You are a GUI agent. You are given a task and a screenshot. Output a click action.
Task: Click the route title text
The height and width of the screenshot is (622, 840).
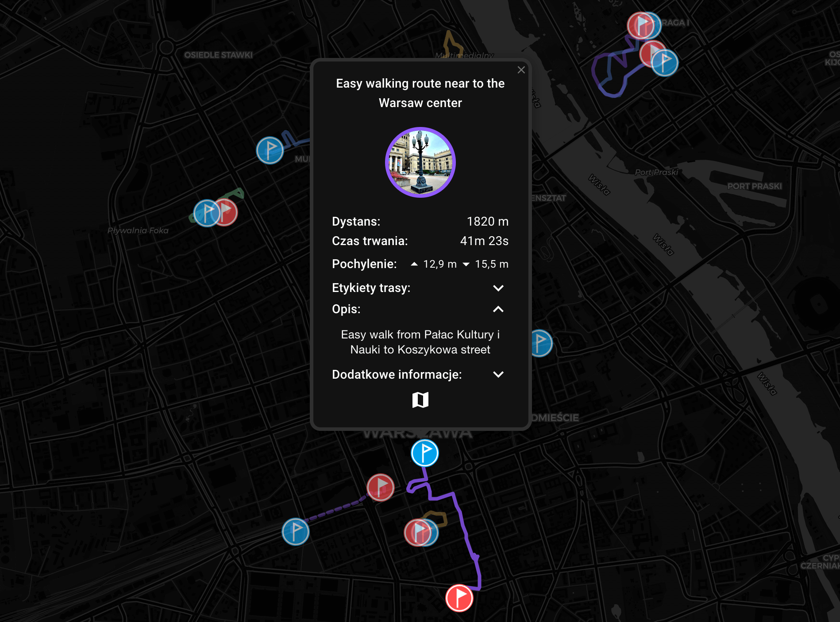420,93
